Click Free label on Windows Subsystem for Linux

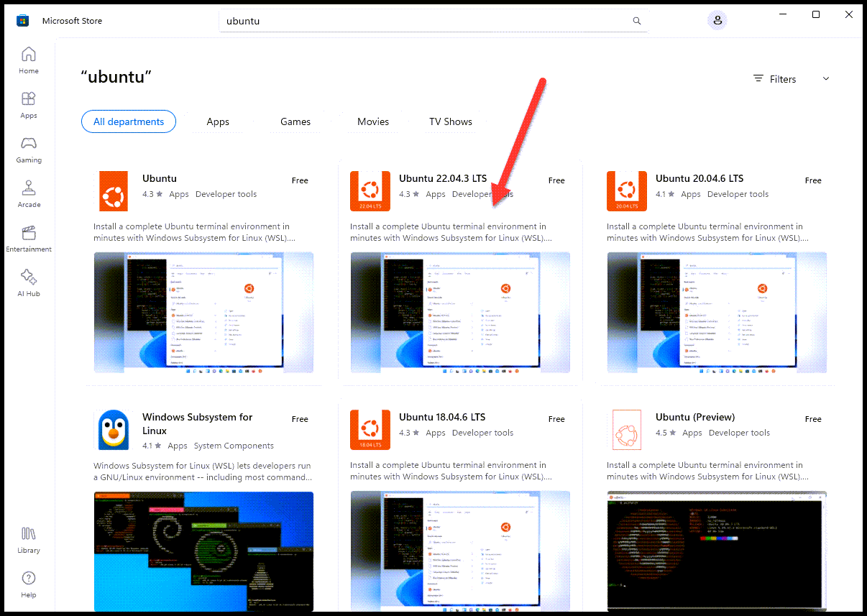(x=300, y=419)
